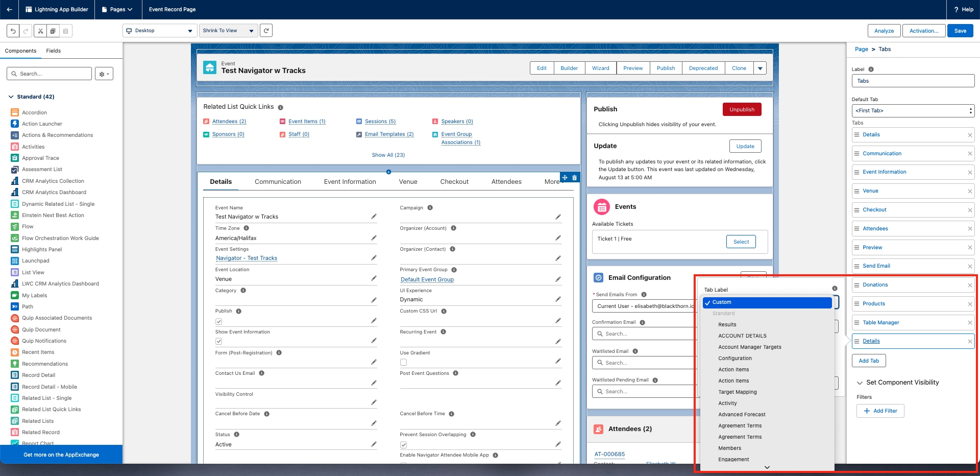Switch to the Fields tab
The height and width of the screenshot is (476, 980).
click(53, 51)
